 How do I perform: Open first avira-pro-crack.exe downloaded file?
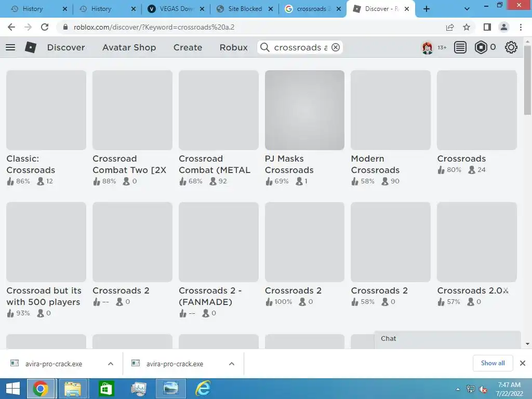coord(54,364)
